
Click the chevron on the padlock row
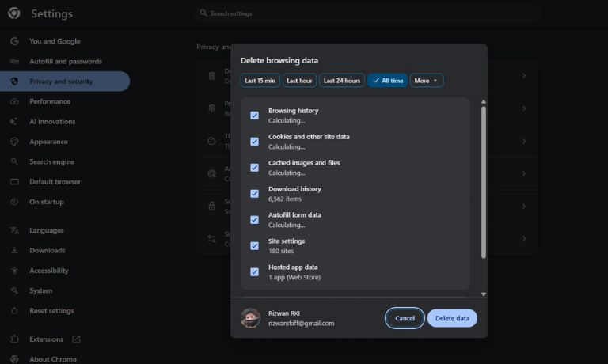524,206
